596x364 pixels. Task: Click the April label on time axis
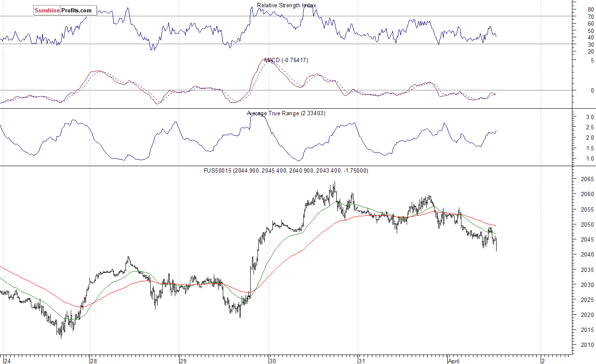click(x=454, y=361)
